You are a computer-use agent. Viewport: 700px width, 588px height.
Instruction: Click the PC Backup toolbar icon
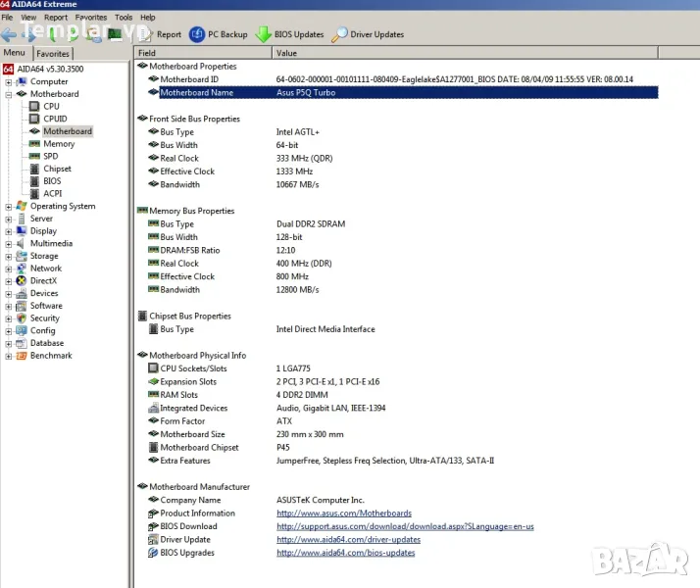[197, 34]
